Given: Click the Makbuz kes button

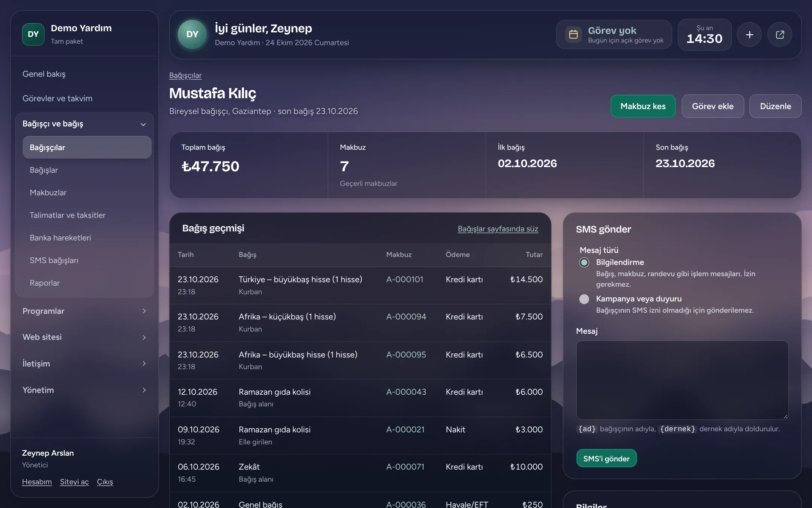Looking at the screenshot, I should pyautogui.click(x=643, y=106).
